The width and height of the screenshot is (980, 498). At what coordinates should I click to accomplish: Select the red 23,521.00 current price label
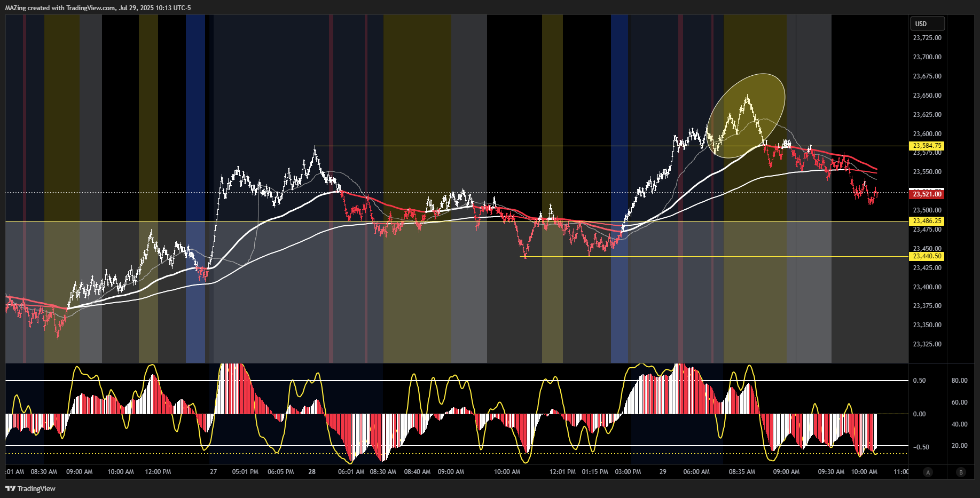coord(927,194)
